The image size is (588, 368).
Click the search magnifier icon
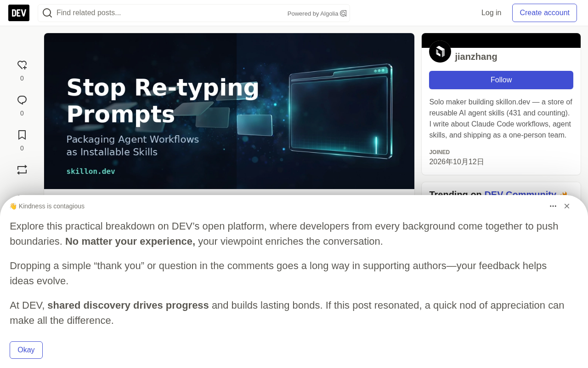(47, 13)
